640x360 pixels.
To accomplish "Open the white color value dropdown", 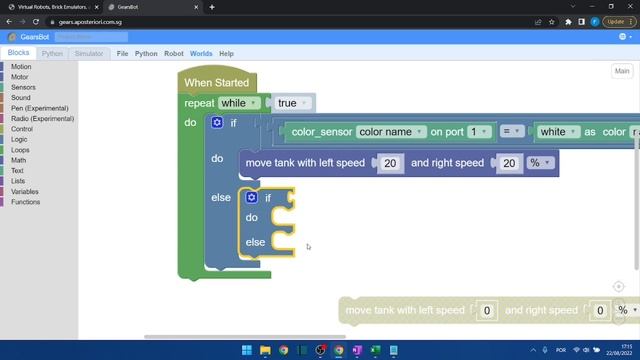I will [558, 132].
